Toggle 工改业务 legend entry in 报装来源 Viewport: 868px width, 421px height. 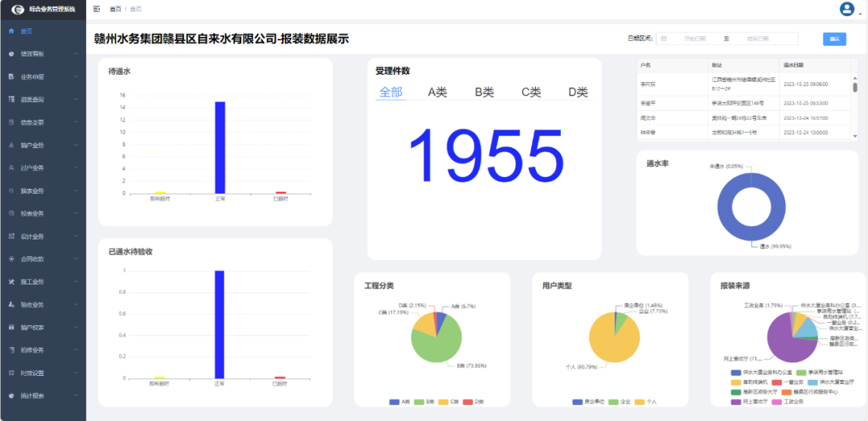(788, 402)
